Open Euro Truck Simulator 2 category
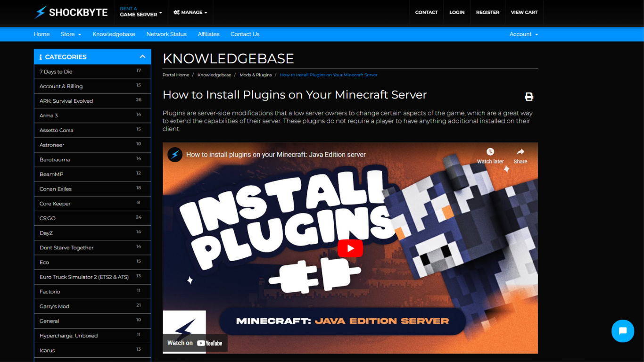The width and height of the screenshot is (644, 362). pyautogui.click(x=92, y=276)
